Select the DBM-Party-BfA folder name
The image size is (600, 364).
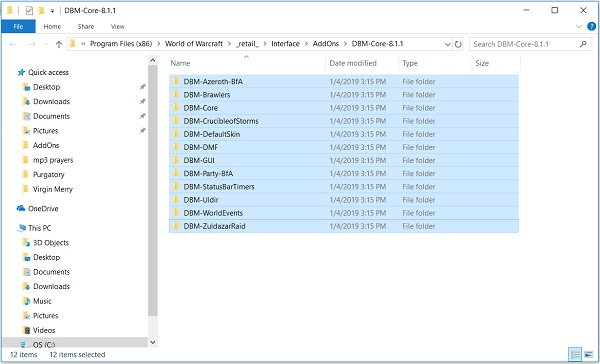pos(208,174)
